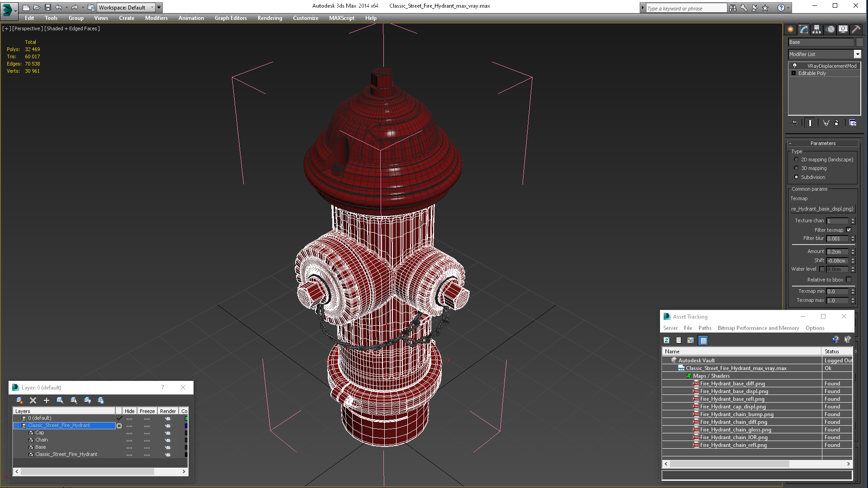The height and width of the screenshot is (488, 868).
Task: Open the Modify command panel tab
Action: (x=803, y=29)
